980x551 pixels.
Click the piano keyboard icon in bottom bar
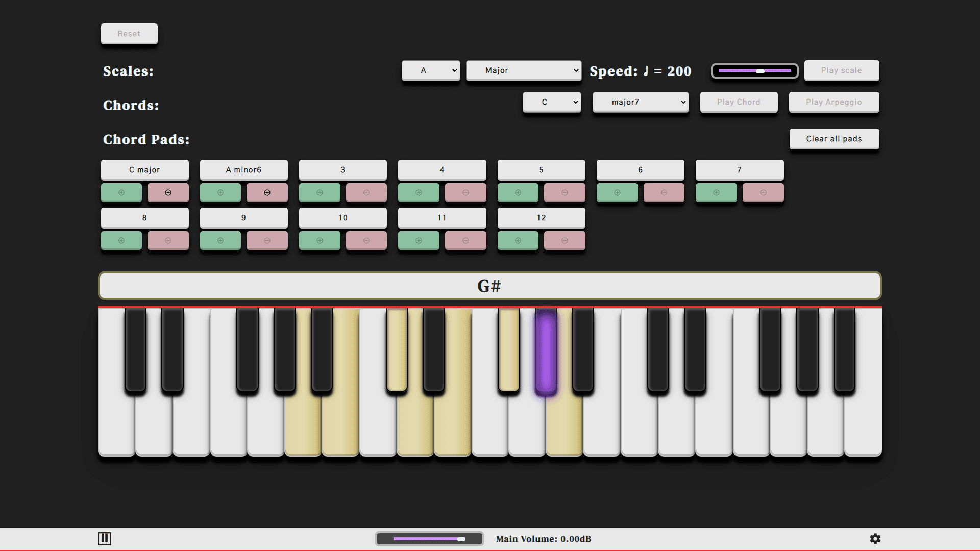105,539
